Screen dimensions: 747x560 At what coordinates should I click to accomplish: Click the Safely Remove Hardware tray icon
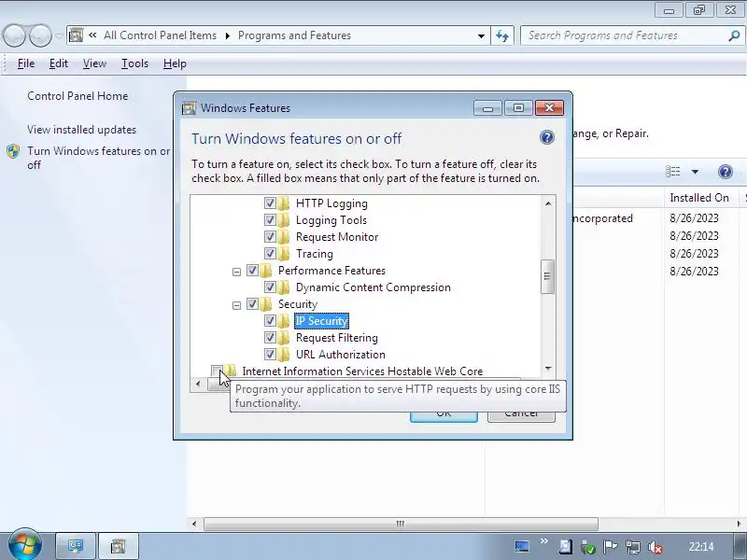tap(588, 547)
